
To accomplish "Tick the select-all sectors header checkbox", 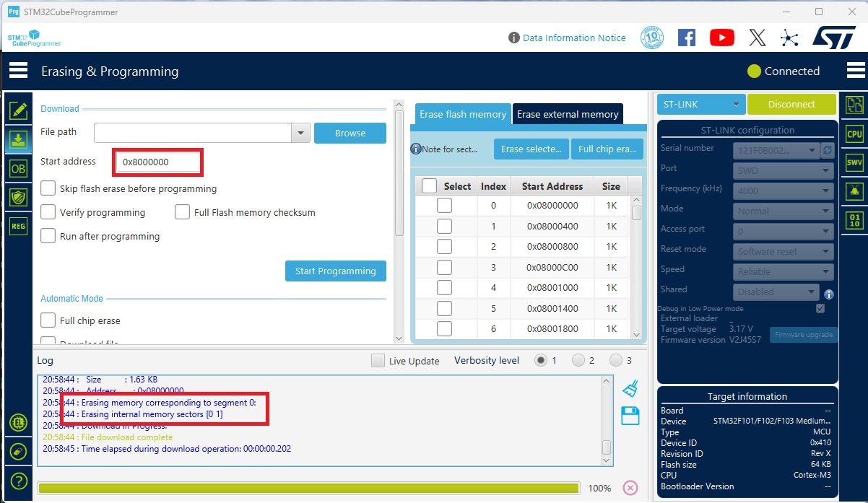I will pos(429,185).
